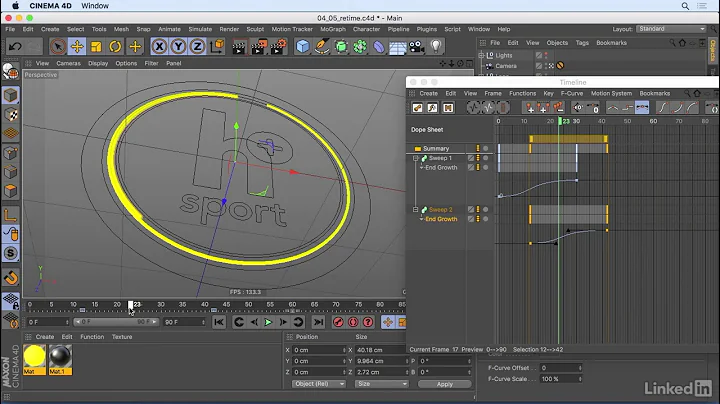Viewport: 720px width, 404px height.
Task: Toggle Z axis lock
Action: 197,46
